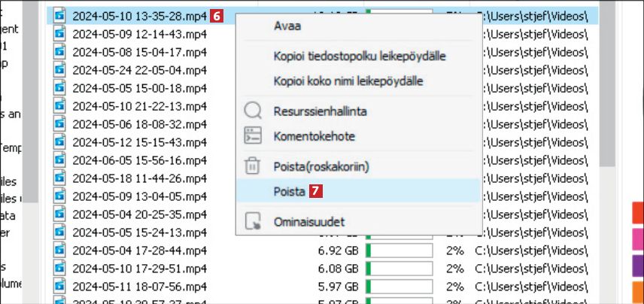Open Resurssienhallinta from the context menu
Image resolution: width=644 pixels, height=304 pixels.
319,112
